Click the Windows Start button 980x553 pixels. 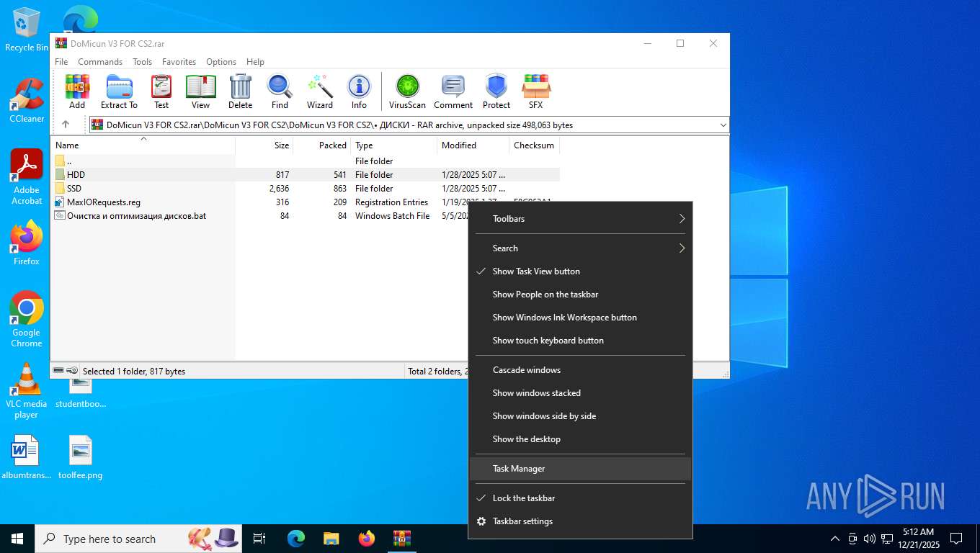point(17,539)
